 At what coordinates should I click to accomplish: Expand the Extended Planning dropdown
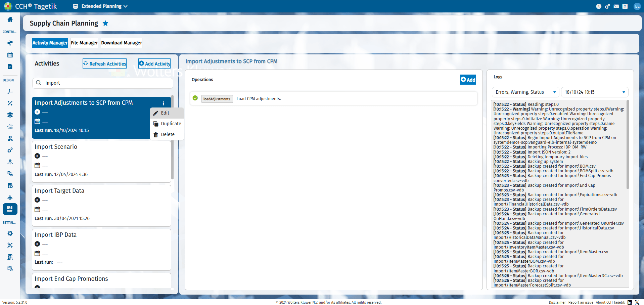(x=100, y=6)
